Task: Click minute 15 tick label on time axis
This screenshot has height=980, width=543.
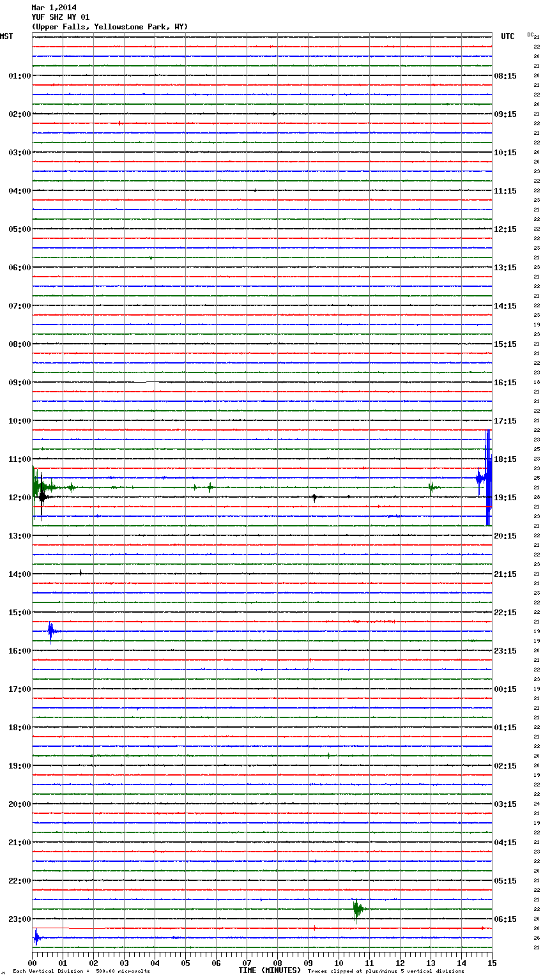Action: coord(492,963)
